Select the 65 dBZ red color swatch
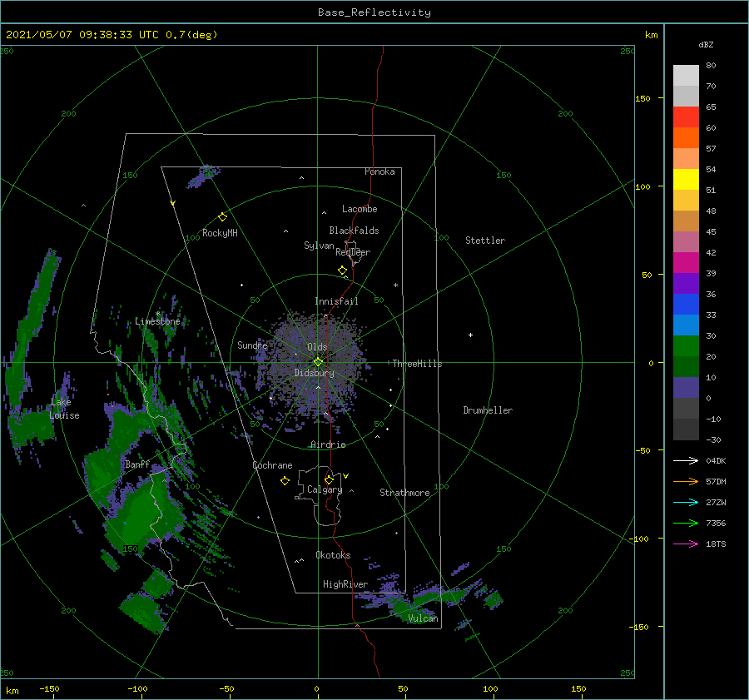 point(686,117)
